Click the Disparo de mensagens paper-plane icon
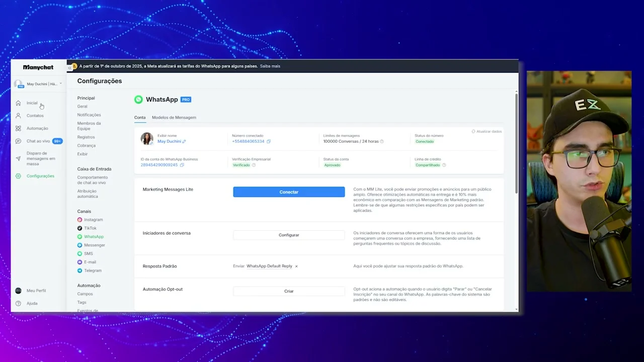 tap(18, 158)
